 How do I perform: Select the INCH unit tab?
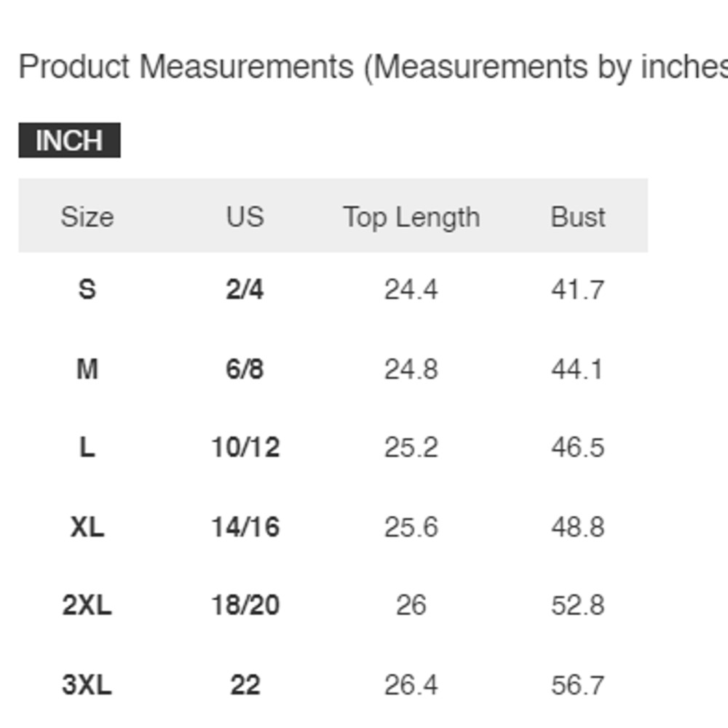click(70, 141)
